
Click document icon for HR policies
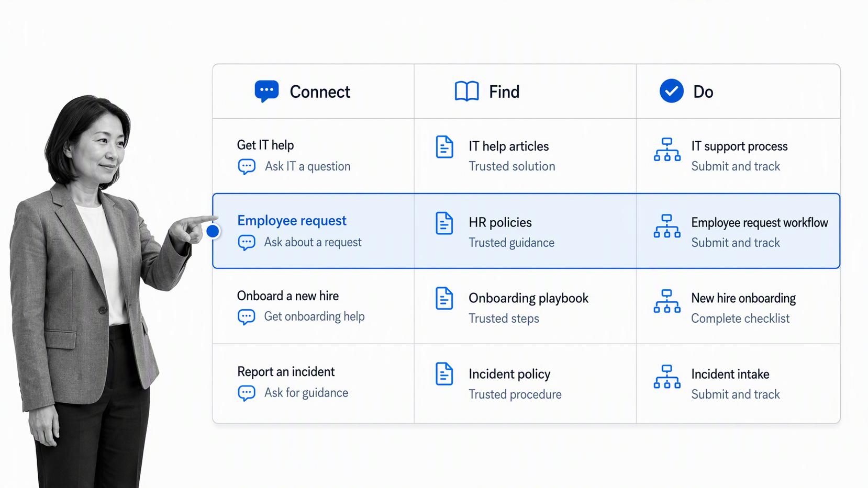point(444,223)
